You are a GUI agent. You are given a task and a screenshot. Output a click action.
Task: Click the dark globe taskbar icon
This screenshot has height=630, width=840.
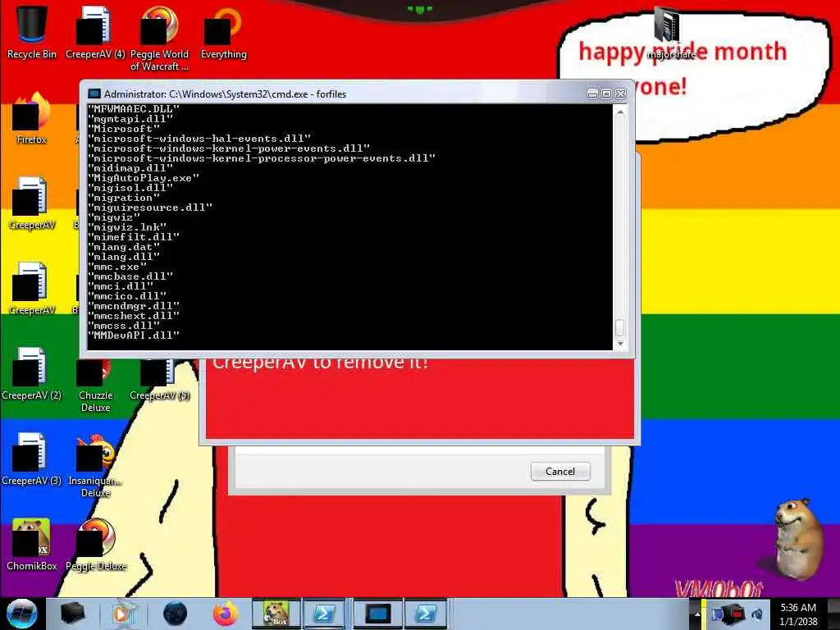click(175, 614)
